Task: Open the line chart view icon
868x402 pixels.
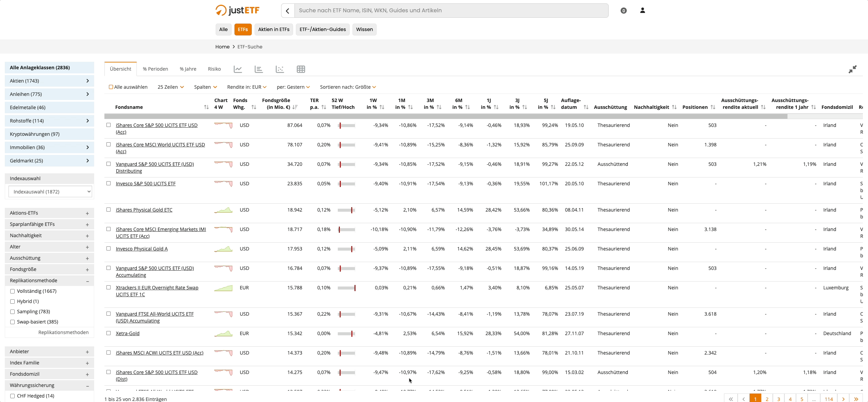Action: 238,69
